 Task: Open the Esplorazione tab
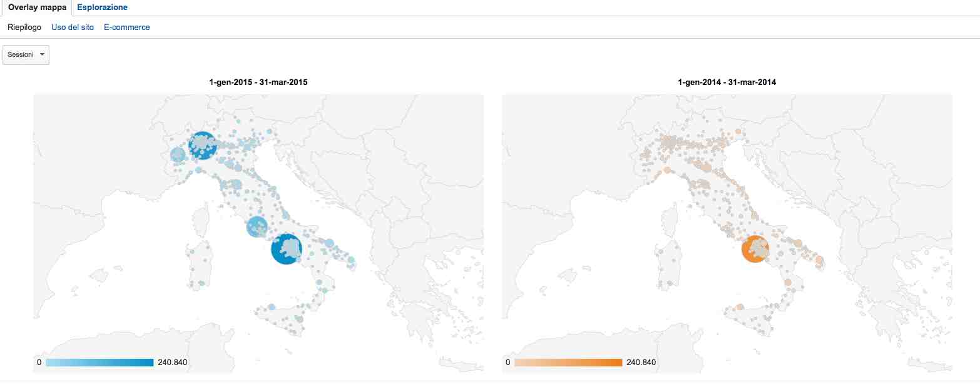[x=102, y=8]
